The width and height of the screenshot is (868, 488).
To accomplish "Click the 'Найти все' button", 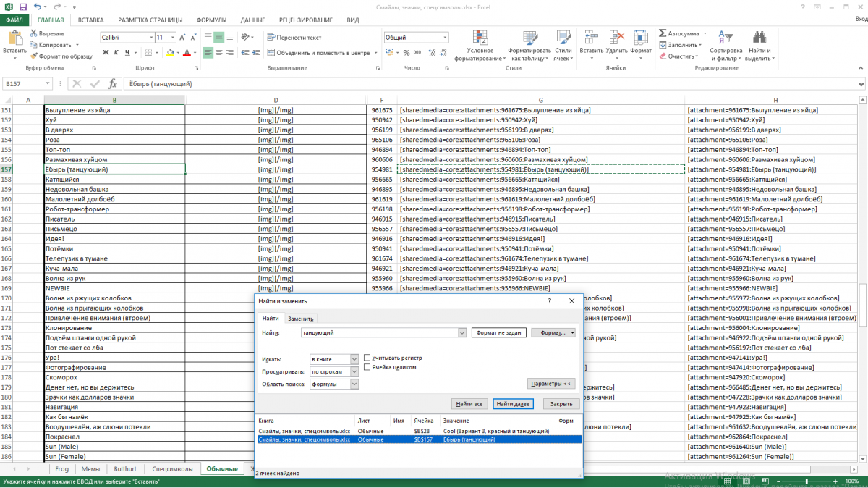I will pos(469,404).
